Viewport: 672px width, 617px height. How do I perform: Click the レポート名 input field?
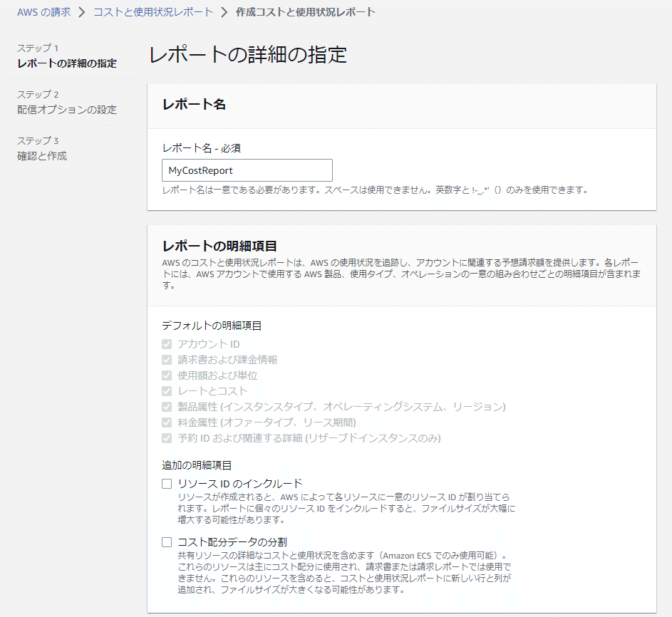tap(247, 170)
